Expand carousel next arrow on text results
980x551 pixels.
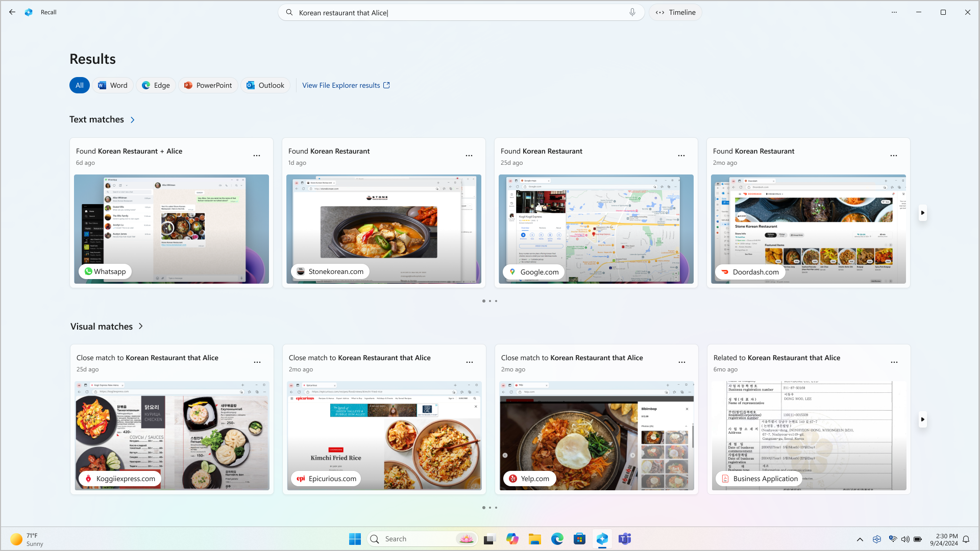pos(923,213)
